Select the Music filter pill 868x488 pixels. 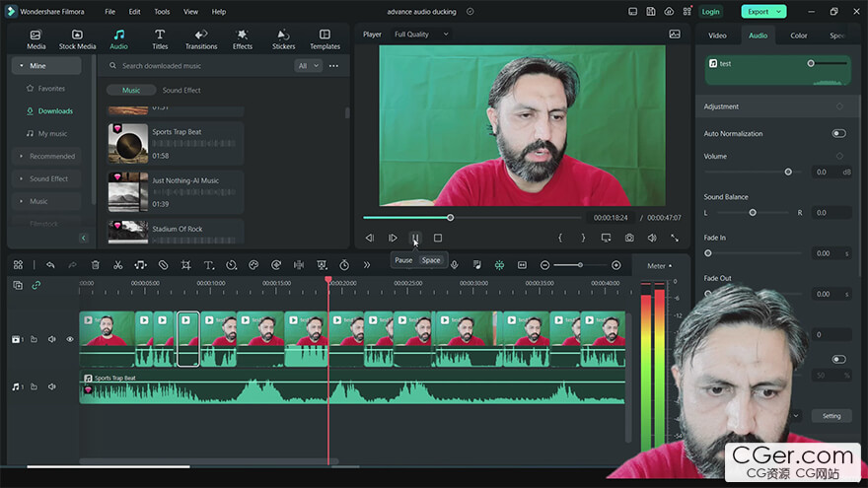click(131, 90)
